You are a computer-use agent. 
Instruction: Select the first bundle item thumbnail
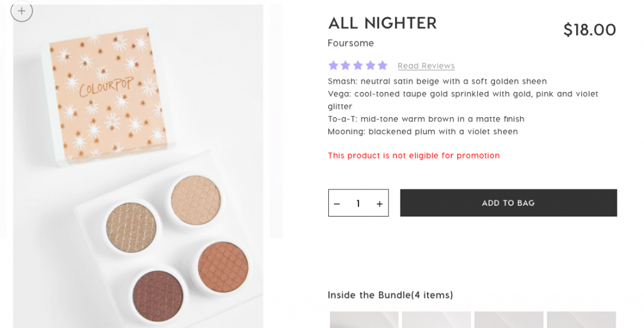pos(364,320)
